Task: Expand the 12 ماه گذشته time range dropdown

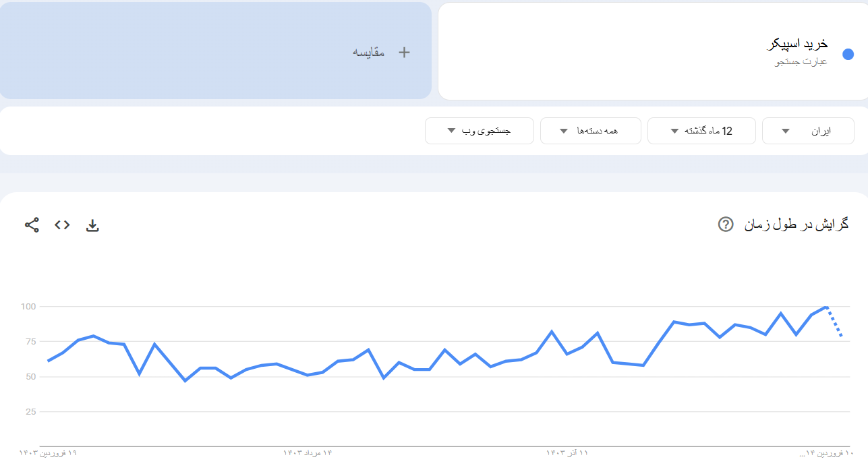Action: click(701, 131)
